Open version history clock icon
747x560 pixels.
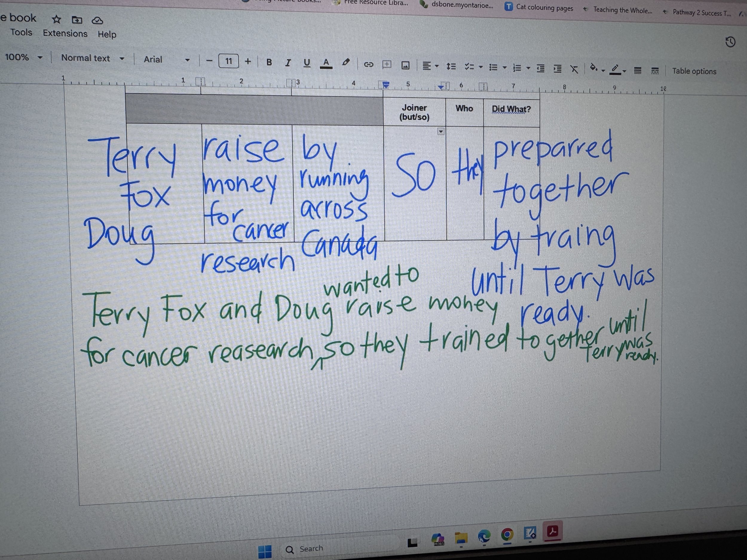pos(731,42)
